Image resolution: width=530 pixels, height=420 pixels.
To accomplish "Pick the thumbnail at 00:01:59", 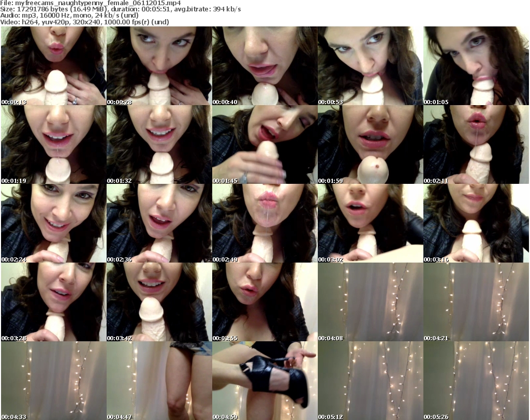I will pos(371,144).
